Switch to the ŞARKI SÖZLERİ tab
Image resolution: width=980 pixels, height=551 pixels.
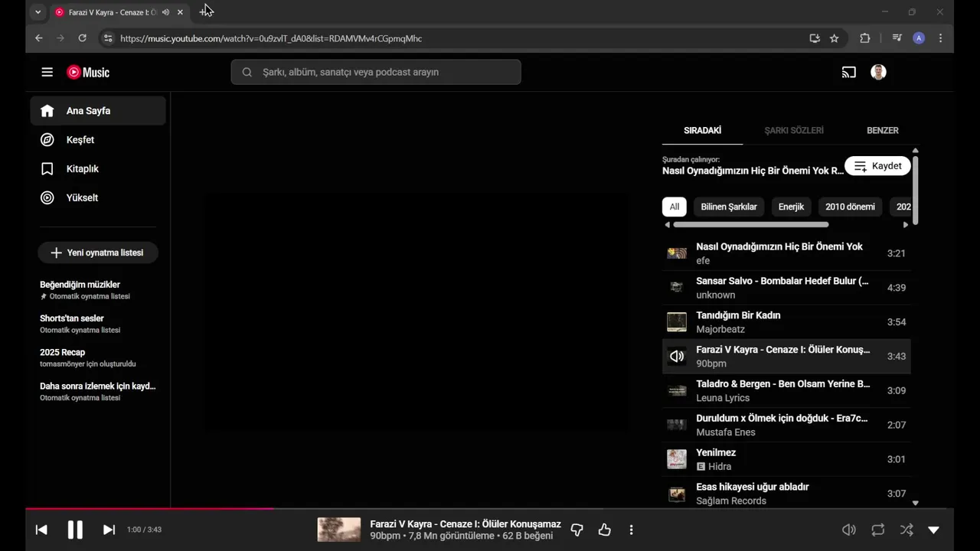click(794, 130)
